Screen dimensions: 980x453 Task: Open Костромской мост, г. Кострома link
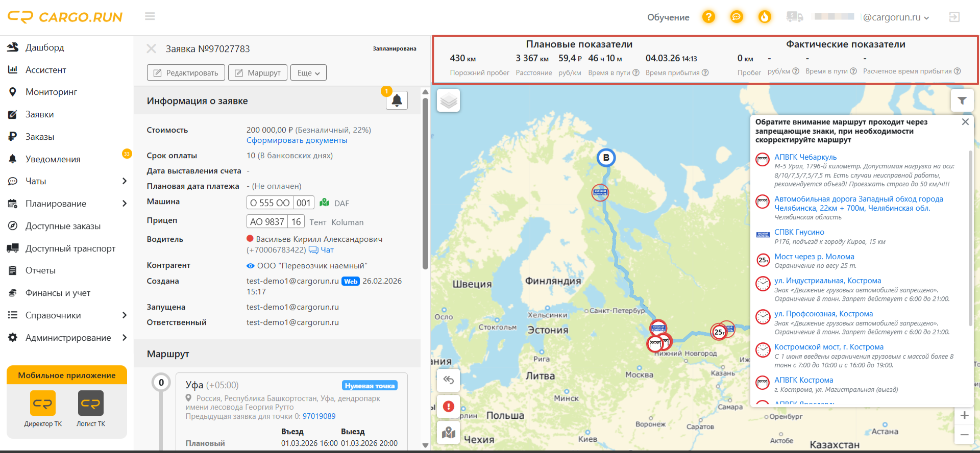pyautogui.click(x=829, y=347)
